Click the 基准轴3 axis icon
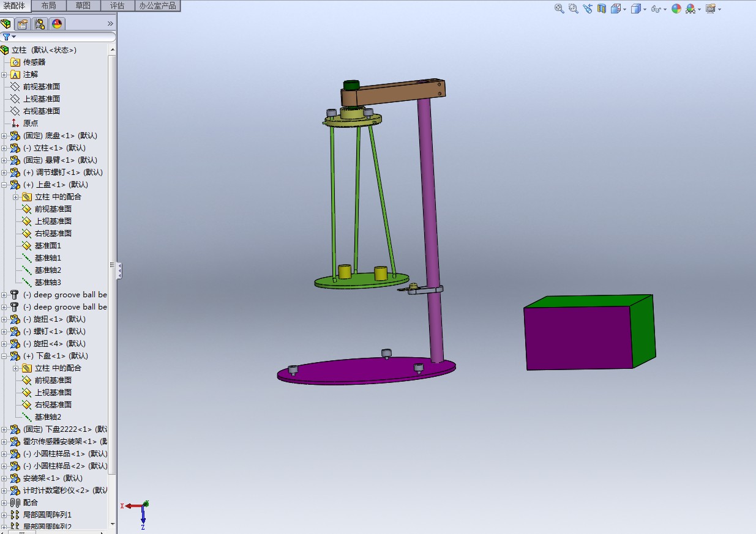The height and width of the screenshot is (534, 756). pyautogui.click(x=26, y=282)
